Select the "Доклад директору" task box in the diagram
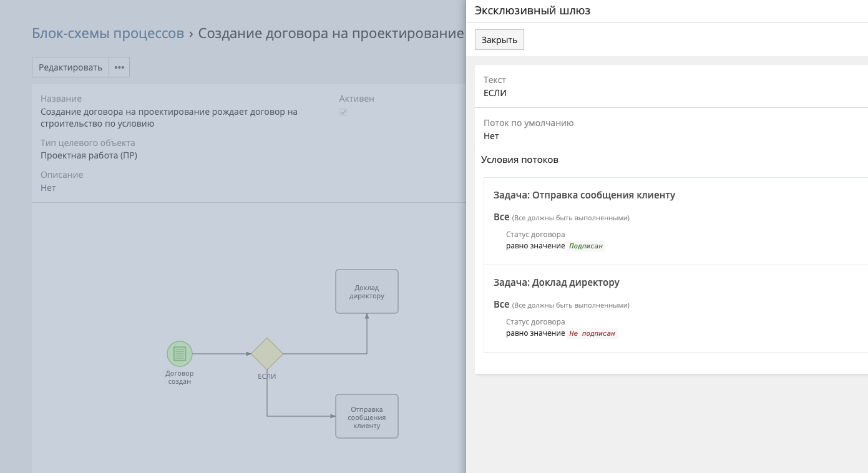 (x=367, y=291)
